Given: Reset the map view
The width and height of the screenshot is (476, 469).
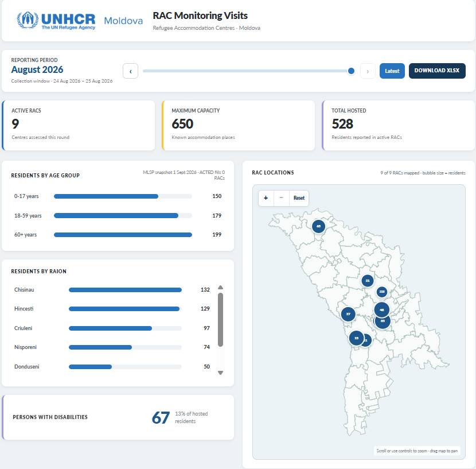Looking at the screenshot, I should [299, 198].
